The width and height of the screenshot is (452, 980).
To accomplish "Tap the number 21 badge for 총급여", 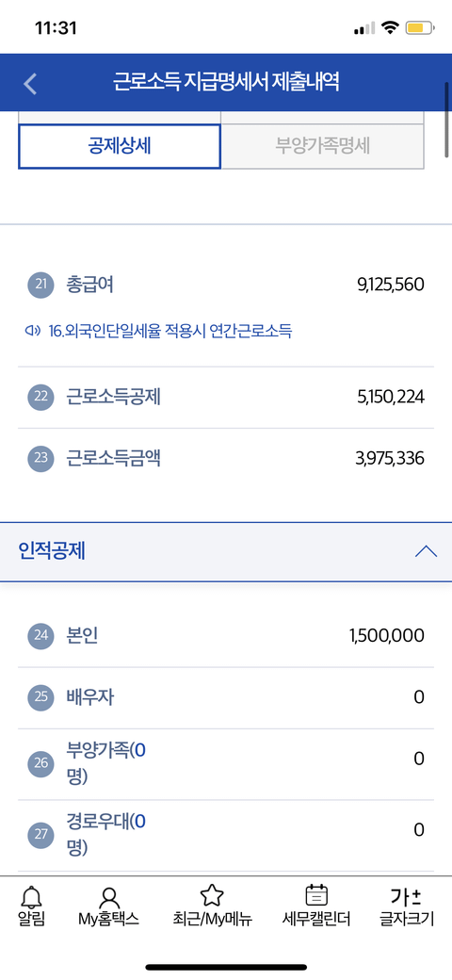I will click(41, 285).
